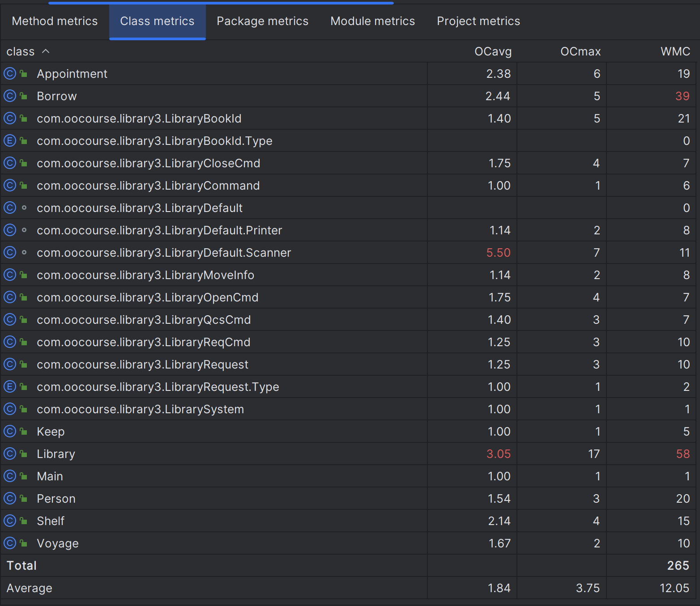Click the class icon for LibrarySystem
This screenshot has height=606, width=700.
coord(10,409)
